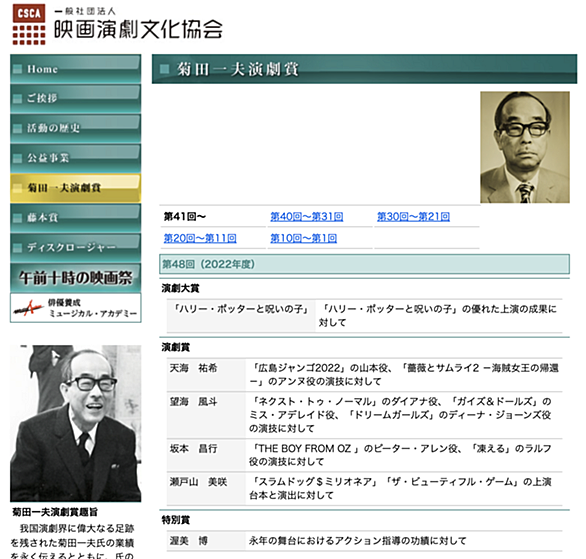Go to 活動の歴史 page
The image size is (586, 559).
click(x=75, y=129)
